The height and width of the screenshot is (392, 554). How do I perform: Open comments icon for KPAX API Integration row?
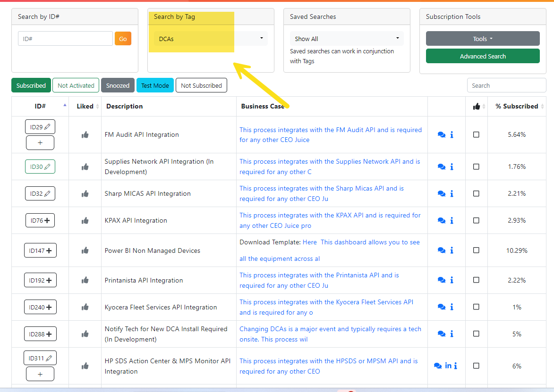(x=441, y=220)
